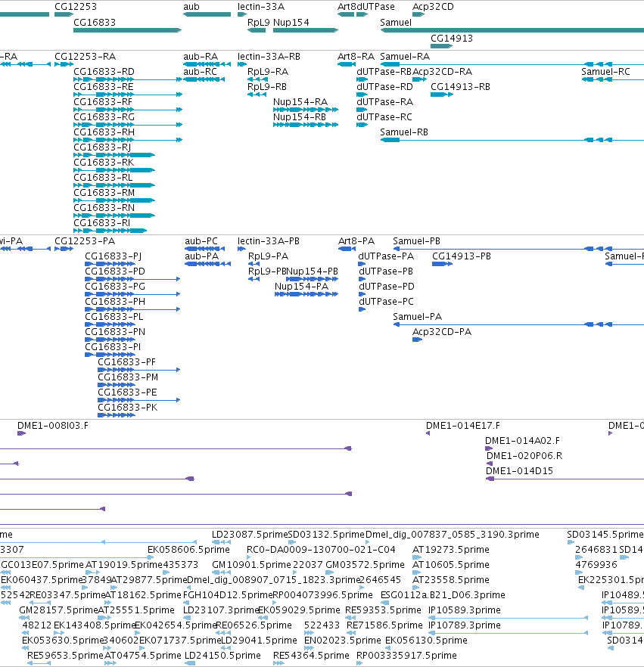644x667 pixels.
Task: Select the CG16833 gene label
Action: [x=95, y=23]
